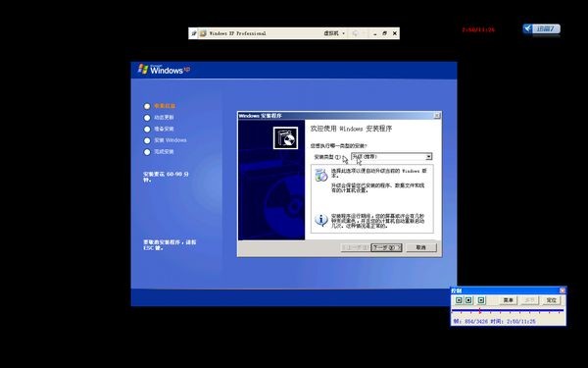
Task: Click leftmost square playback button in 控制 panel
Action: (459, 300)
